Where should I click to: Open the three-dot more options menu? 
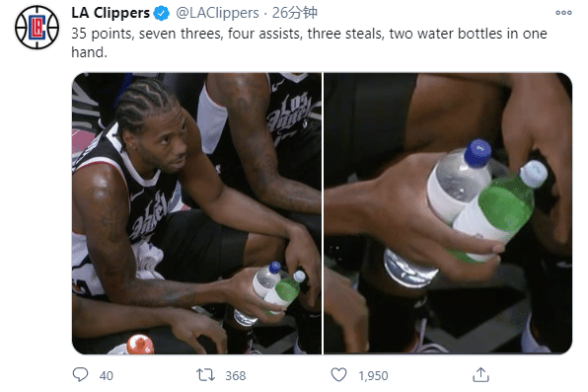click(x=563, y=13)
